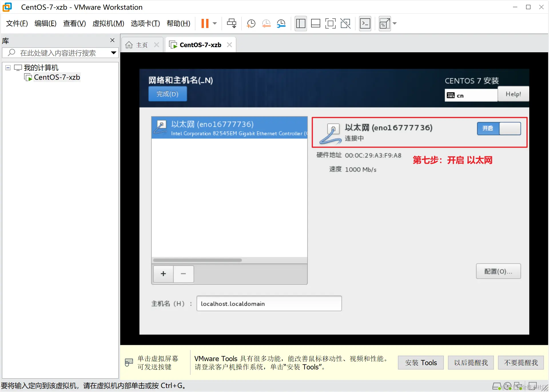
Task: Click the 不要提醒我 button
Action: pos(521,363)
